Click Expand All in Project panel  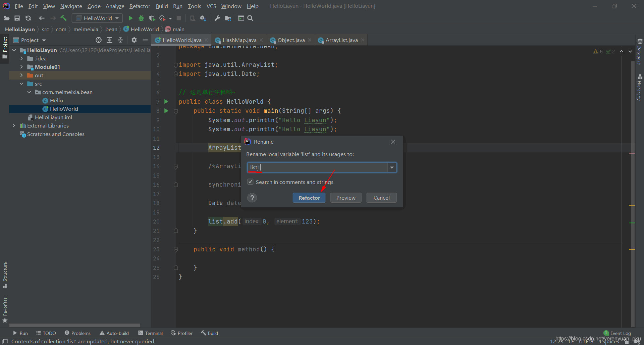109,40
